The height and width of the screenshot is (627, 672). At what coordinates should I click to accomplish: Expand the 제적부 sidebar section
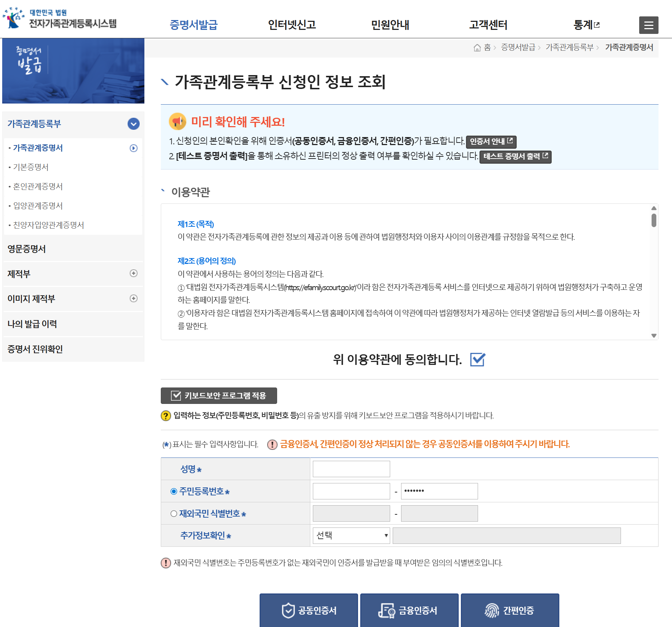click(x=134, y=274)
